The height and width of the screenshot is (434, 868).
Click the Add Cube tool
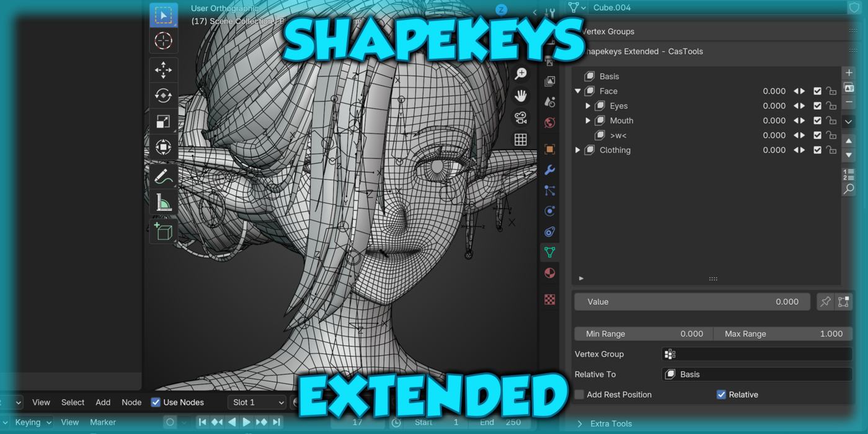pyautogui.click(x=163, y=231)
